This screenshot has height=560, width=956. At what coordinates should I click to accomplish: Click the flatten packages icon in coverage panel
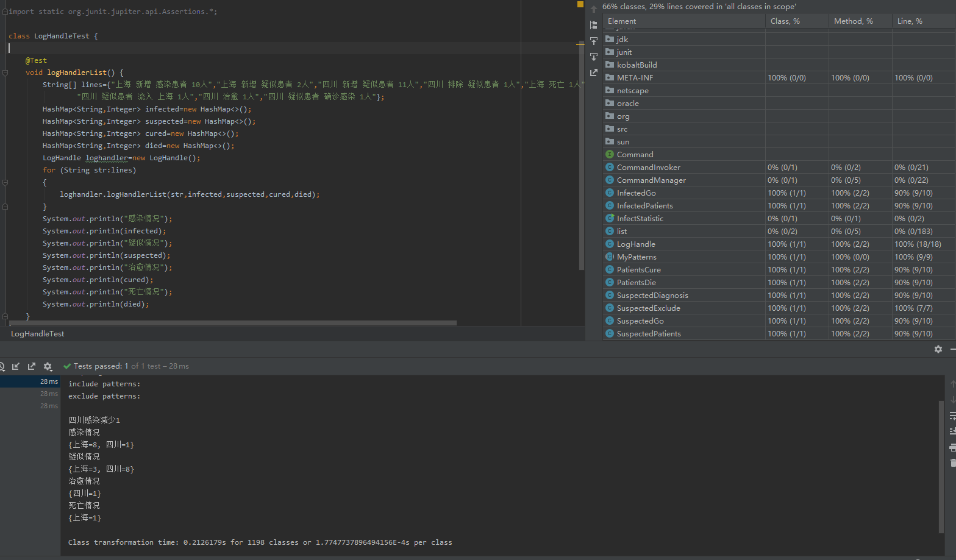[x=594, y=25]
